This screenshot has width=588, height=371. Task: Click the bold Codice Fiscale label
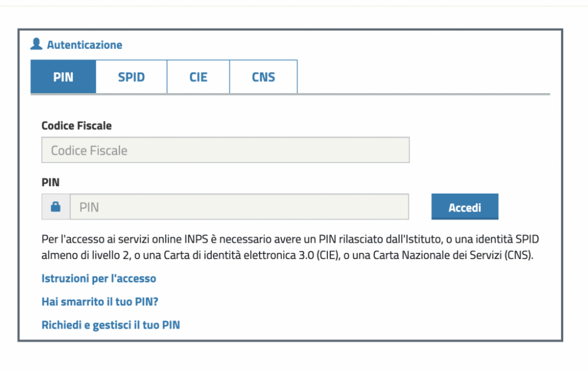point(77,125)
